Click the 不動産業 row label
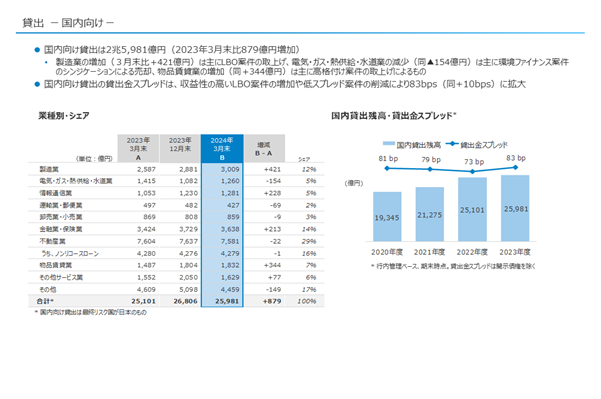 (53, 241)
